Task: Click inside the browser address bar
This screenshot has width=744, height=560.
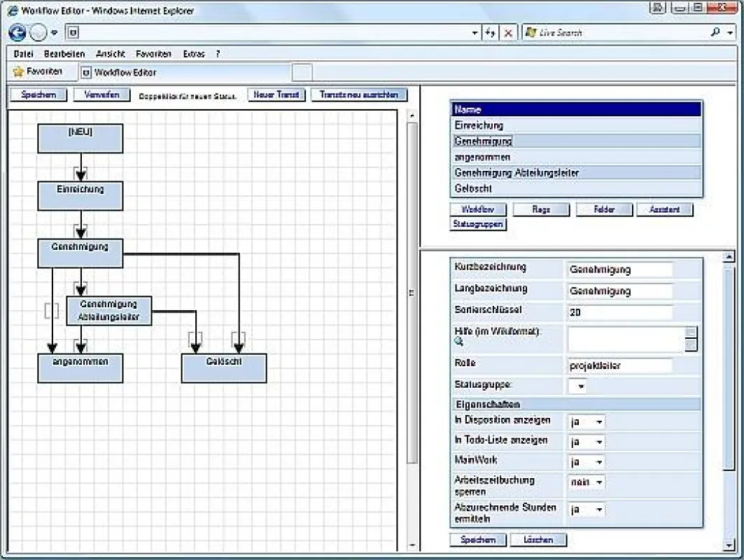Action: pos(273,33)
